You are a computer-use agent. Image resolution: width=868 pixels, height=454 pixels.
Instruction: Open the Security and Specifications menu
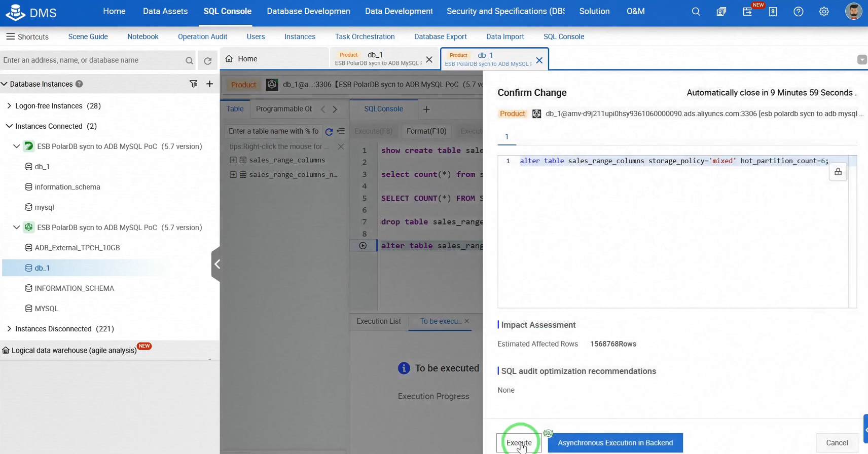point(505,11)
